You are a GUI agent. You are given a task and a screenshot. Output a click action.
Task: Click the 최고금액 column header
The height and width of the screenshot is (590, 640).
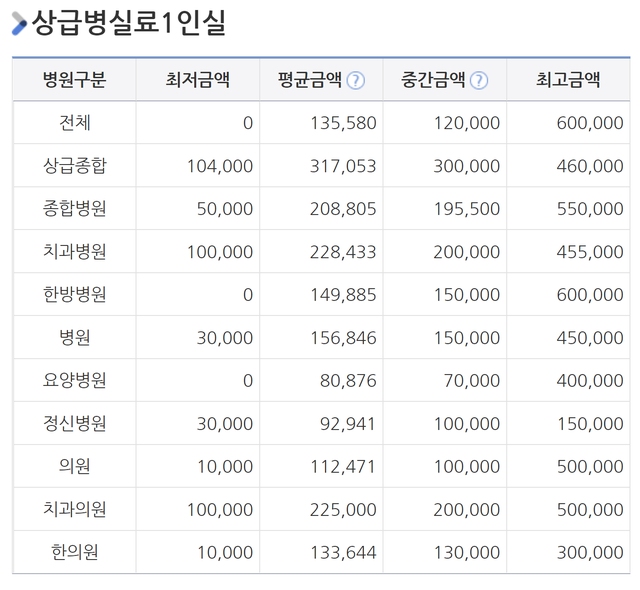tap(568, 80)
